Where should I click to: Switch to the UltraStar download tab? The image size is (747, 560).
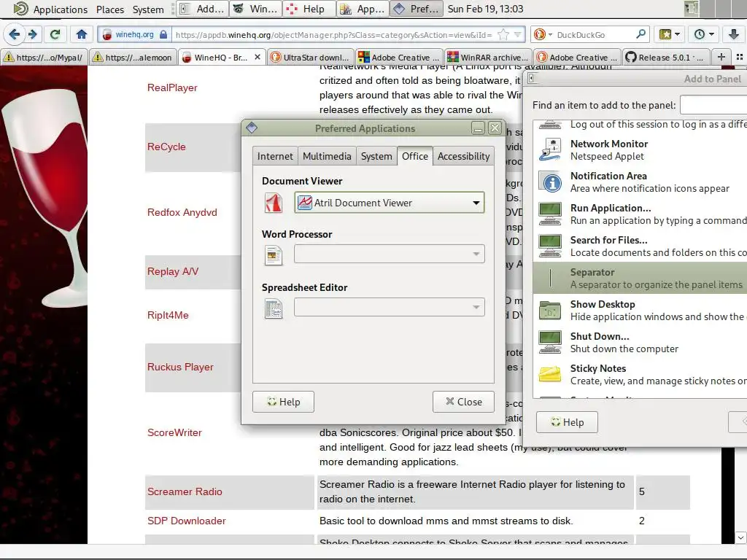click(x=311, y=57)
